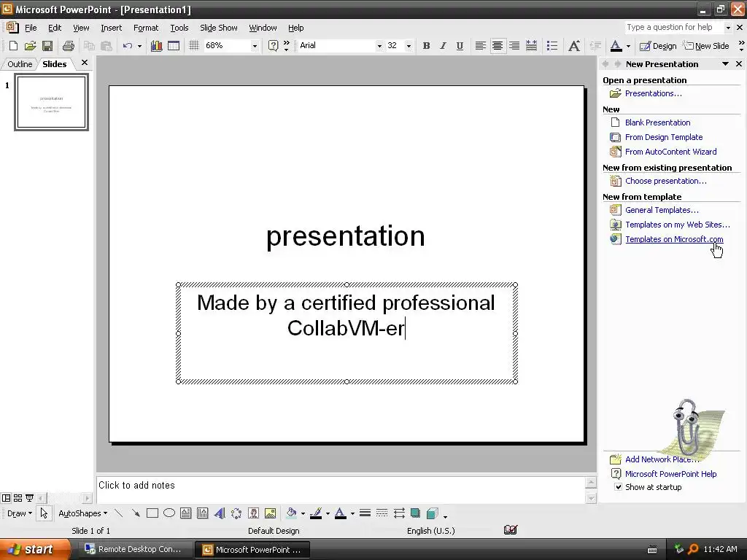Select slide 1 thumbnail
747x560 pixels.
pyautogui.click(x=52, y=102)
